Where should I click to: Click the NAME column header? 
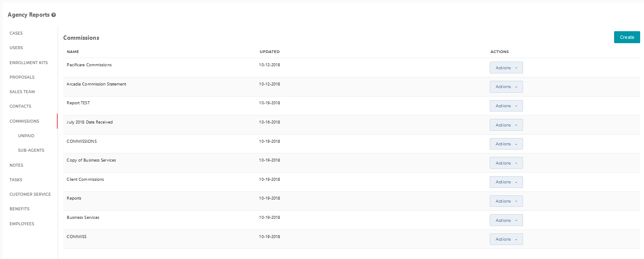73,52
